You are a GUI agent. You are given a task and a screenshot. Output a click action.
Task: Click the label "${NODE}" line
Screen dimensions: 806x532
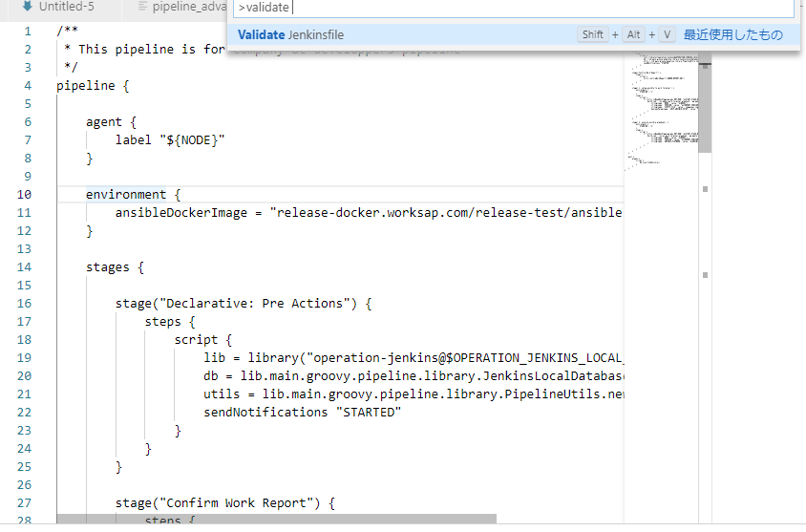pos(170,139)
